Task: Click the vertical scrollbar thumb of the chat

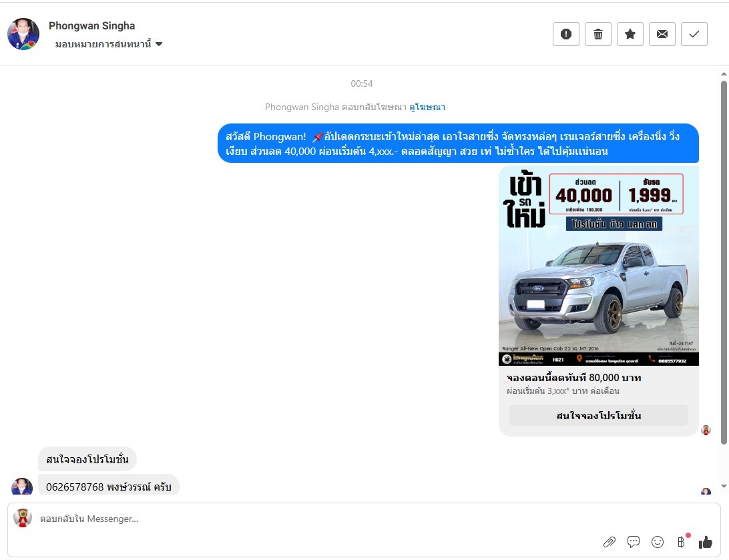Action: (724, 262)
